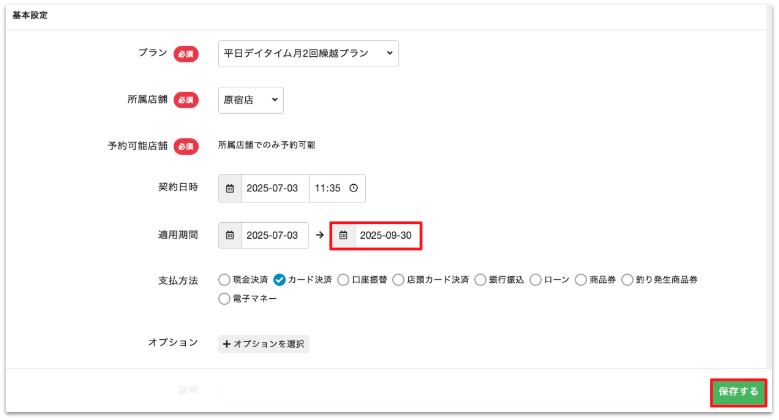Choose 口座振替 payment option

tap(344, 280)
